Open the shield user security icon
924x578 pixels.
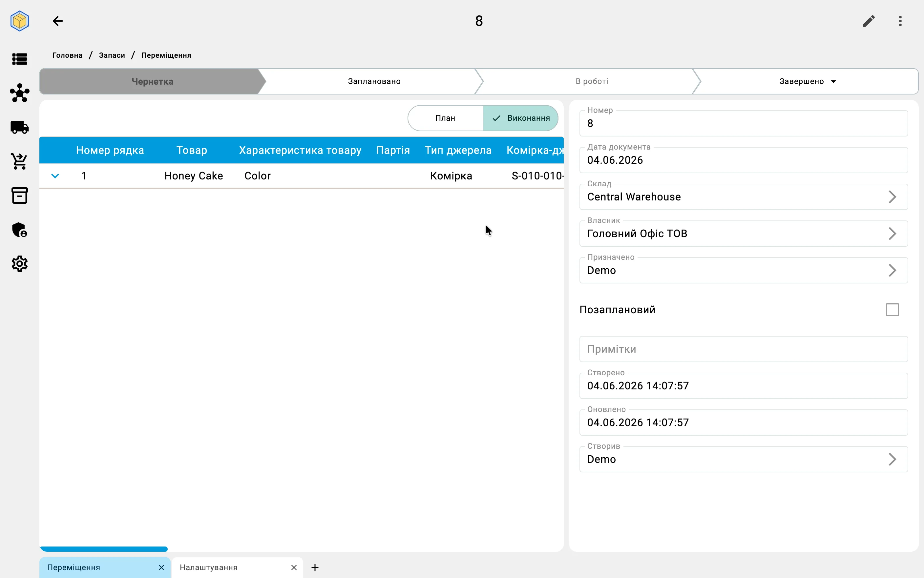19,230
